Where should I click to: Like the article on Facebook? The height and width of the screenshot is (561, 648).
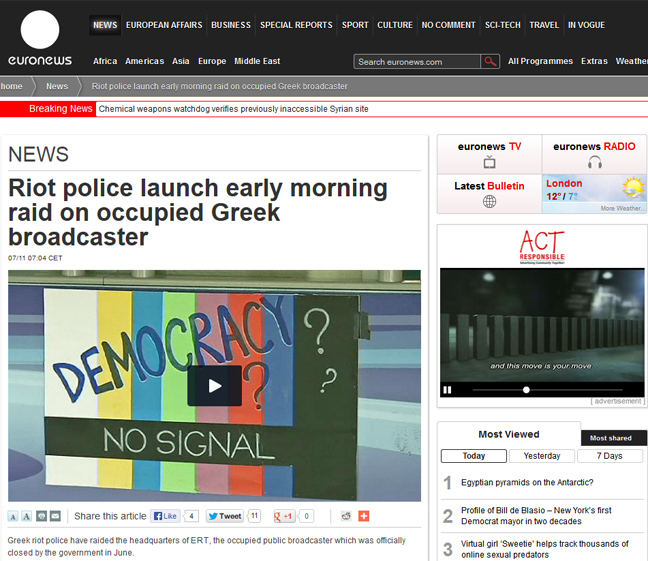pos(165,516)
